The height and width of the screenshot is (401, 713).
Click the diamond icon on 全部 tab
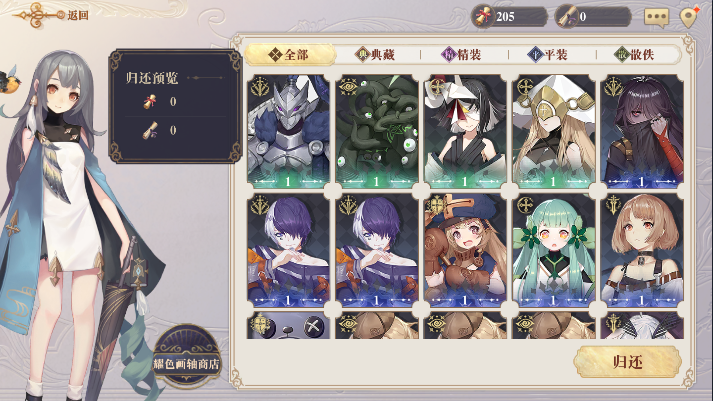click(275, 55)
